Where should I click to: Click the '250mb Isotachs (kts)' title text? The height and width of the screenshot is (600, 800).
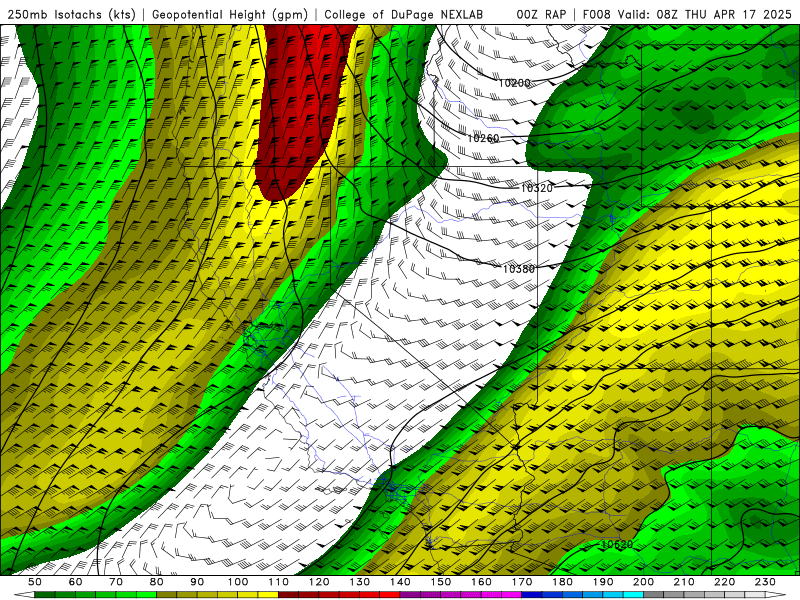click(72, 15)
